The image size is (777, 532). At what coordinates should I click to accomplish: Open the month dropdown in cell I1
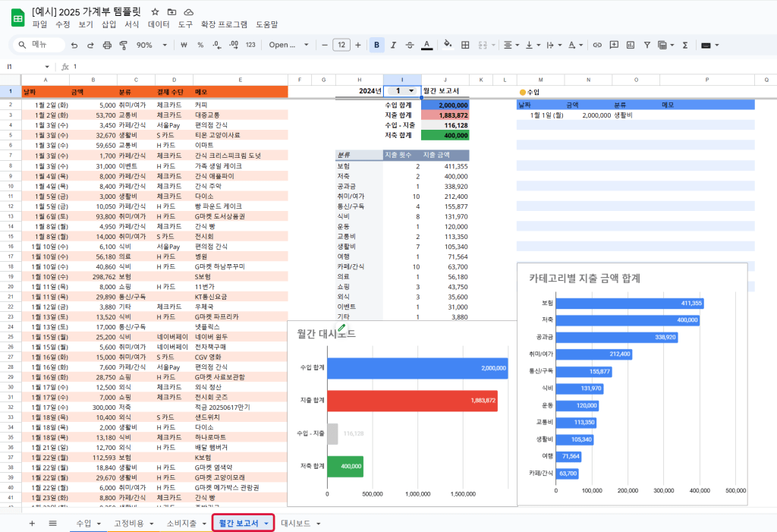(411, 91)
